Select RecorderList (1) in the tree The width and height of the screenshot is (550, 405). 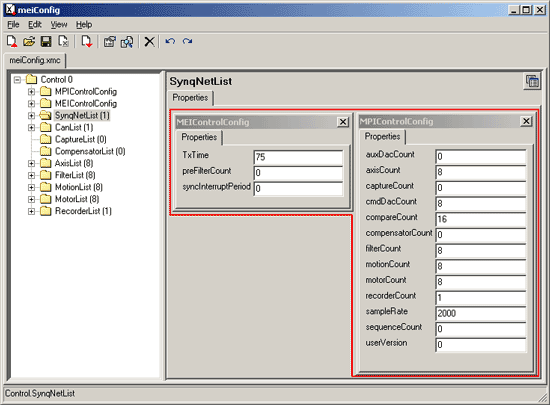pos(83,211)
